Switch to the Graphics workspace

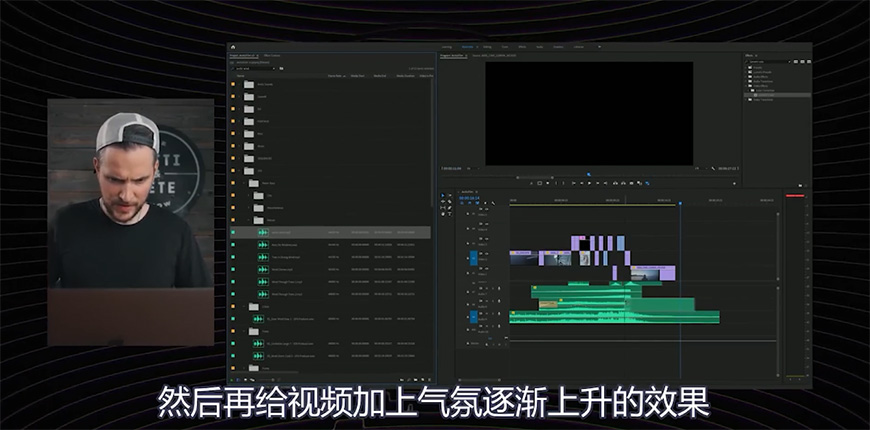[x=558, y=47]
